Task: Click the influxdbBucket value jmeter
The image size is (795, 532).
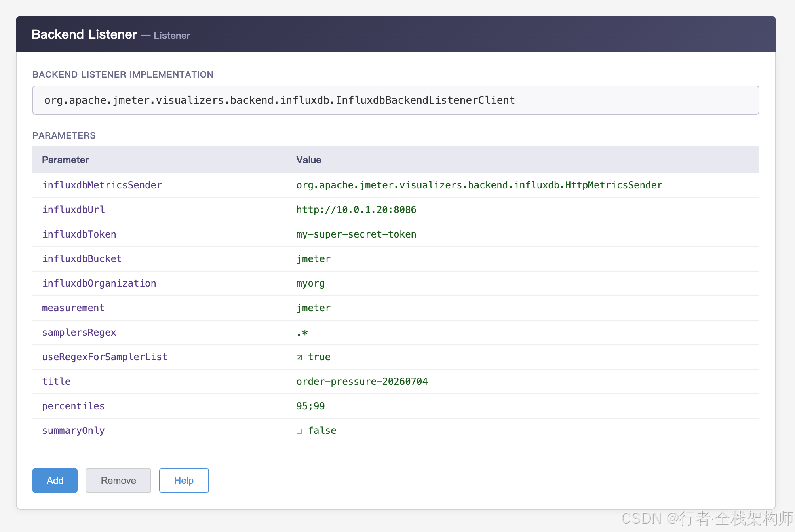Action: click(x=314, y=259)
